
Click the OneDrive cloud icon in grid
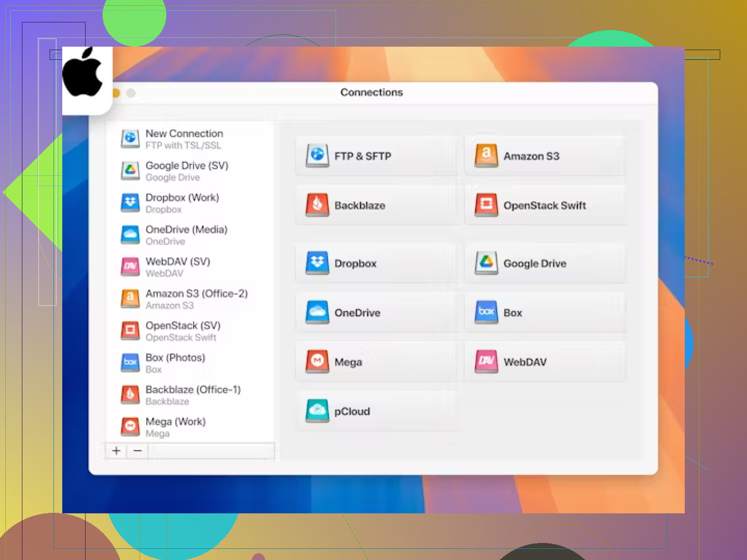click(318, 312)
